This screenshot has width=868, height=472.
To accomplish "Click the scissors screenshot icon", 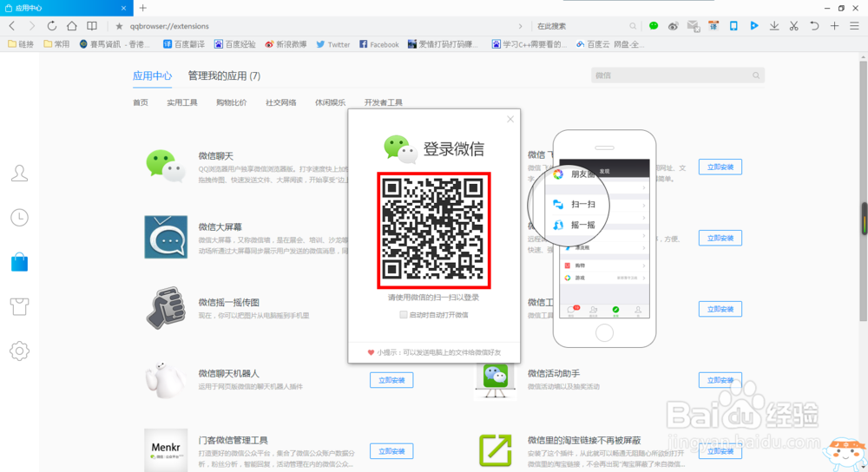I will [794, 26].
